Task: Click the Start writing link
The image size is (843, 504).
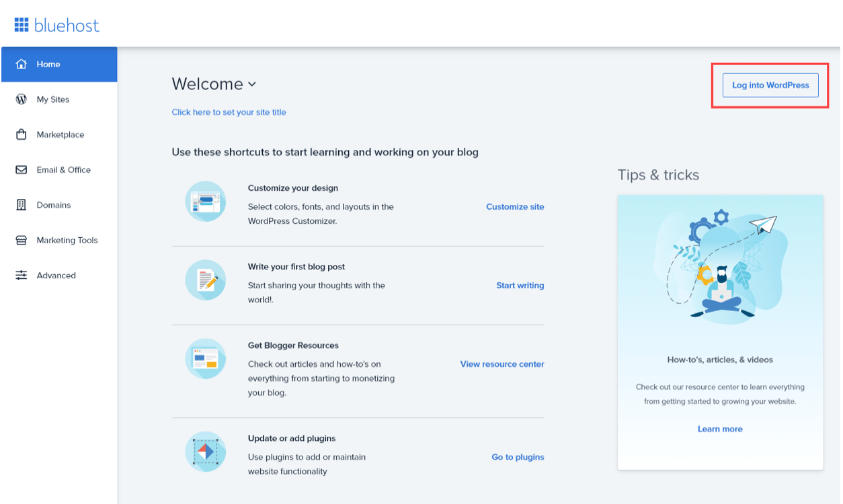Action: click(520, 285)
